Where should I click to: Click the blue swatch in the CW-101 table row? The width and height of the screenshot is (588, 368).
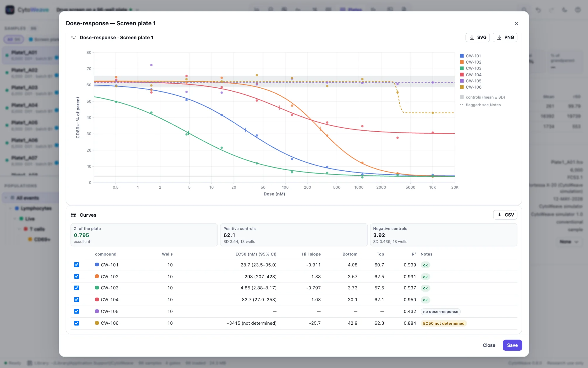pos(97,265)
